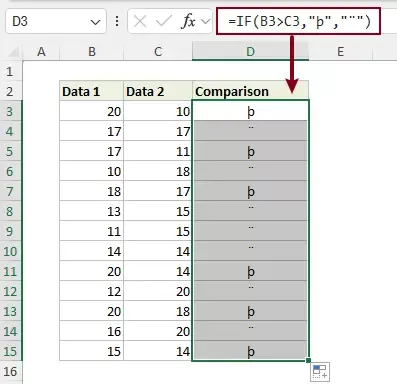Select row 14 header
Viewport: 397px width, 384px height.
[11, 331]
